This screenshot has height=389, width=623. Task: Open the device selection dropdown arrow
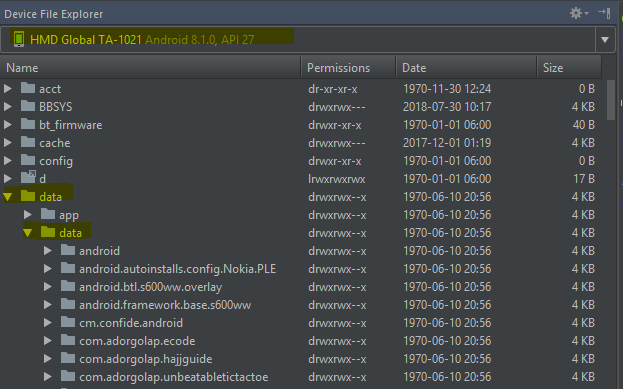tap(605, 39)
